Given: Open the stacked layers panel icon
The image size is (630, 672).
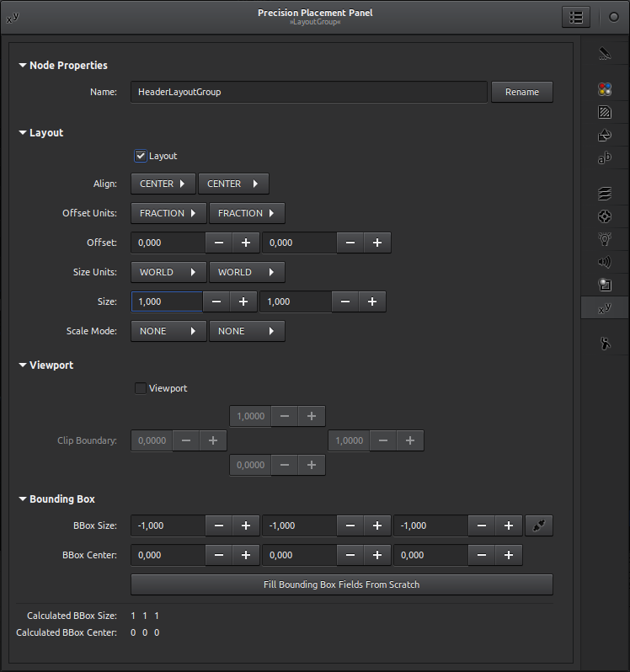Looking at the screenshot, I should click(605, 194).
